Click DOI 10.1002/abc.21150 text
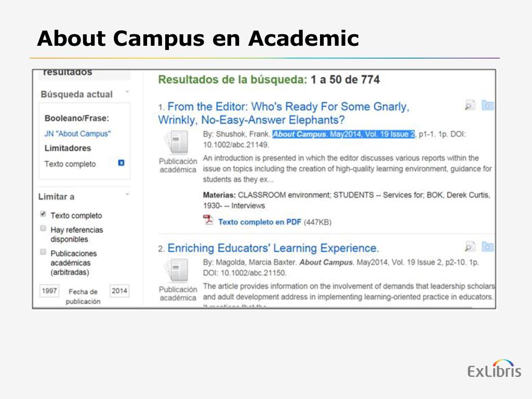This screenshot has height=399, width=532. (x=245, y=273)
